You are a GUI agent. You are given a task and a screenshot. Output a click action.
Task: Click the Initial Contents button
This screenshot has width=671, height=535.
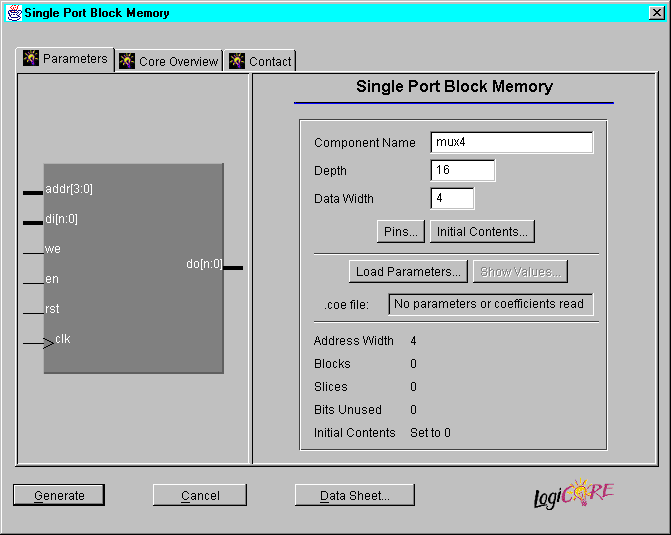coord(483,232)
